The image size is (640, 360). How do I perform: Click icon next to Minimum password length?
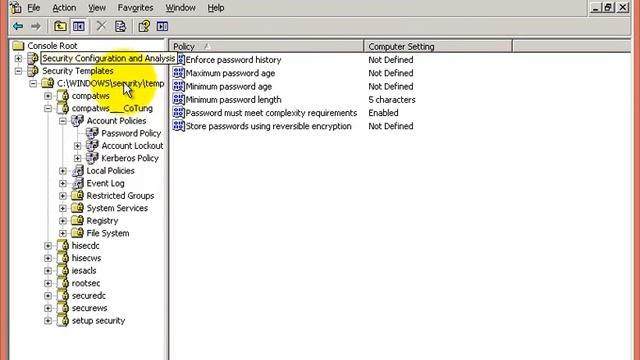[179, 100]
